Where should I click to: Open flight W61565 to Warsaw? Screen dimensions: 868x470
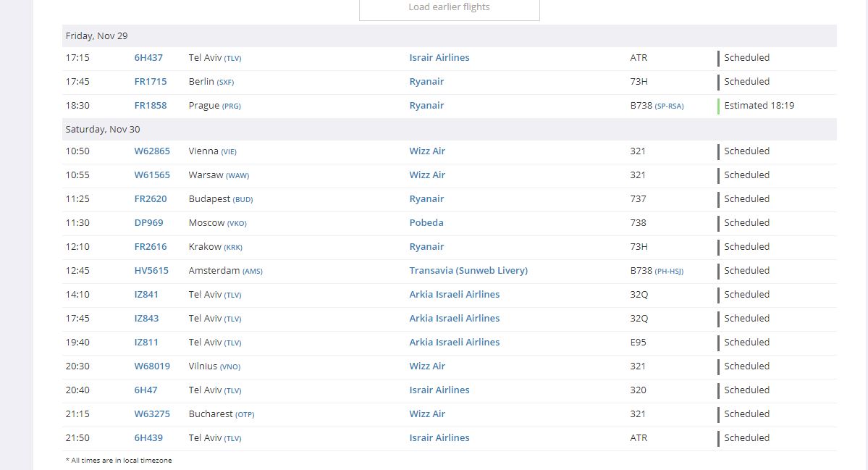(x=152, y=175)
